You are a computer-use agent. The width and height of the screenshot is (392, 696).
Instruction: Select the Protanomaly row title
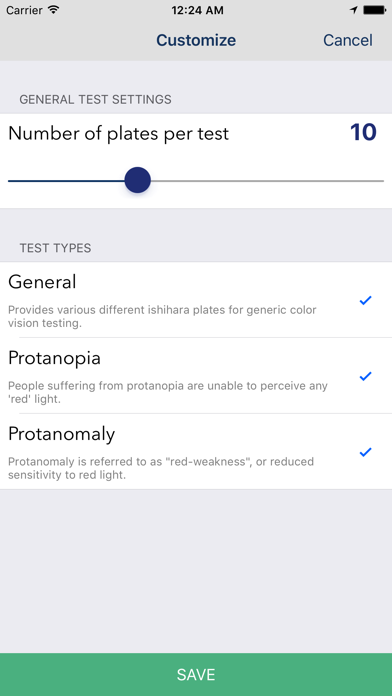[x=61, y=435]
